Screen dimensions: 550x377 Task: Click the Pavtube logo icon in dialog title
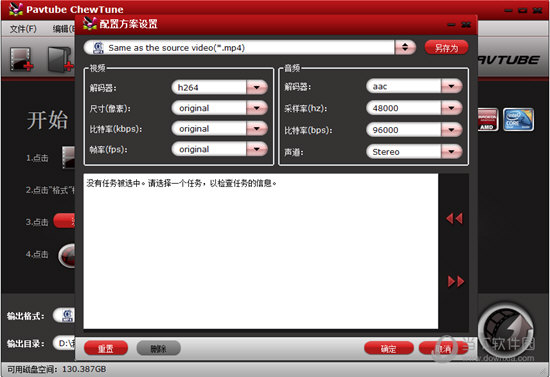90,23
